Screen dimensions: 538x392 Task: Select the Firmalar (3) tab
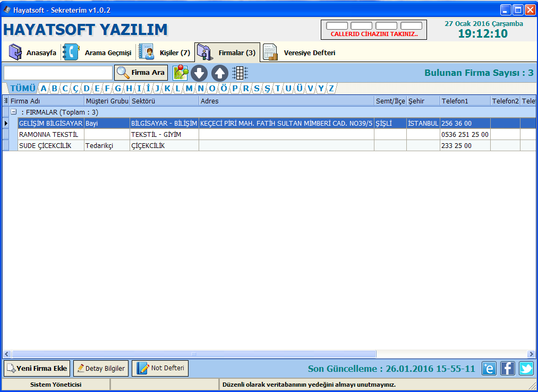[227, 53]
